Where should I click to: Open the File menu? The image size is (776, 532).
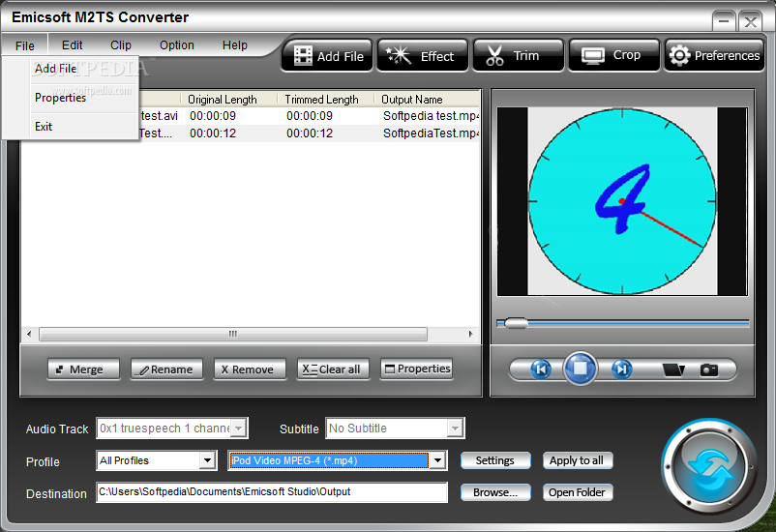point(25,45)
